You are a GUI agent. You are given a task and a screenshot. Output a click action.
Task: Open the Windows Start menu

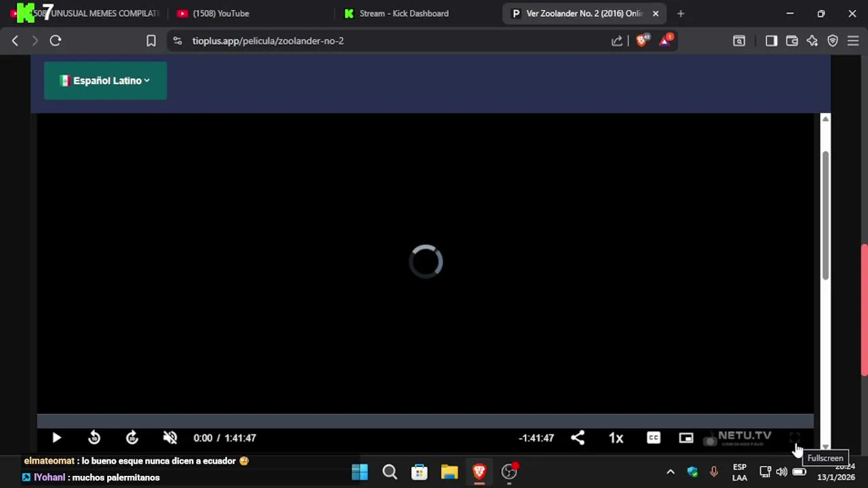click(359, 472)
